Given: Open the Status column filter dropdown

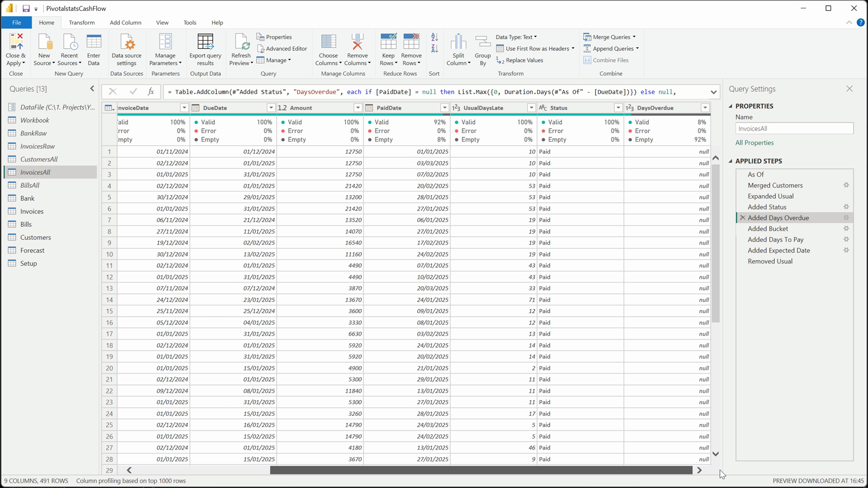Looking at the screenshot, I should click(x=618, y=108).
